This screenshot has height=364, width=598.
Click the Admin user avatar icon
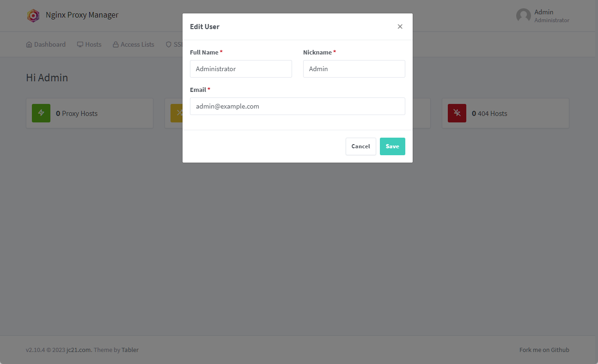click(524, 16)
